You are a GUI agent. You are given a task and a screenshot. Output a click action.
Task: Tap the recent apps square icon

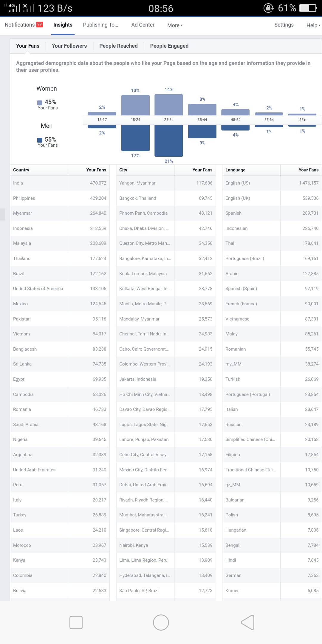coord(76,622)
